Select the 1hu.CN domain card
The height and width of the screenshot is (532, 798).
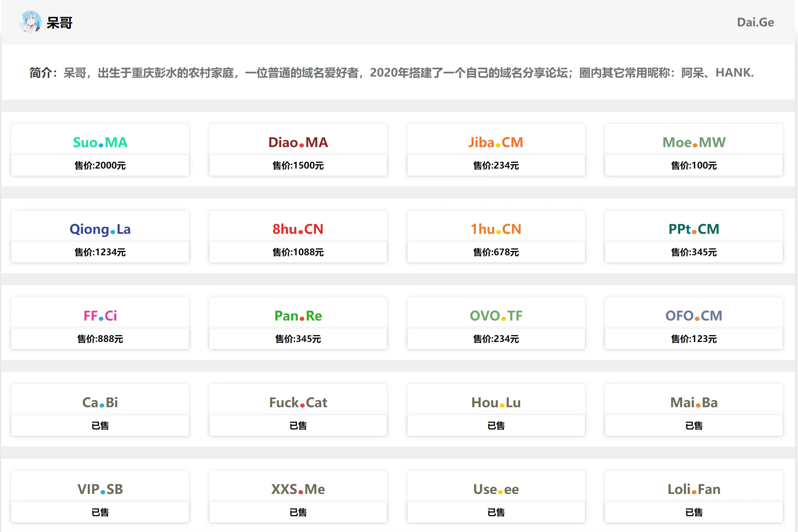coord(496,229)
